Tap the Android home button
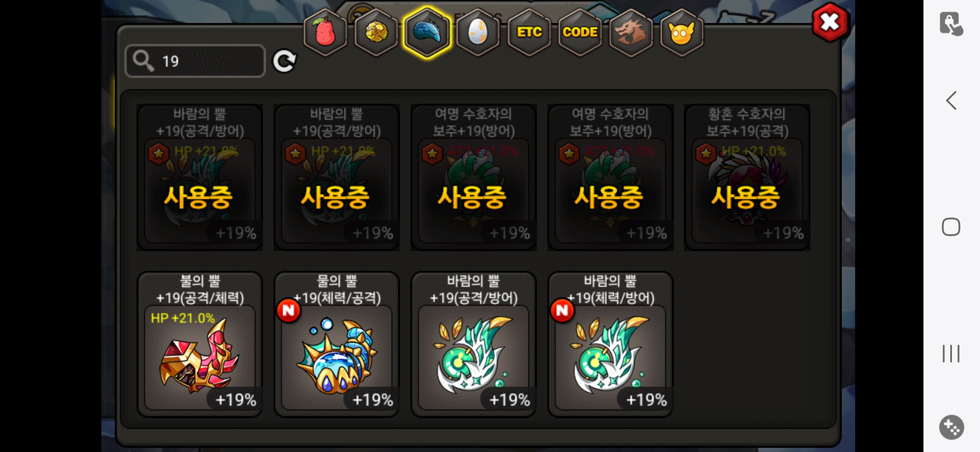This screenshot has height=452, width=980. pyautogui.click(x=951, y=227)
